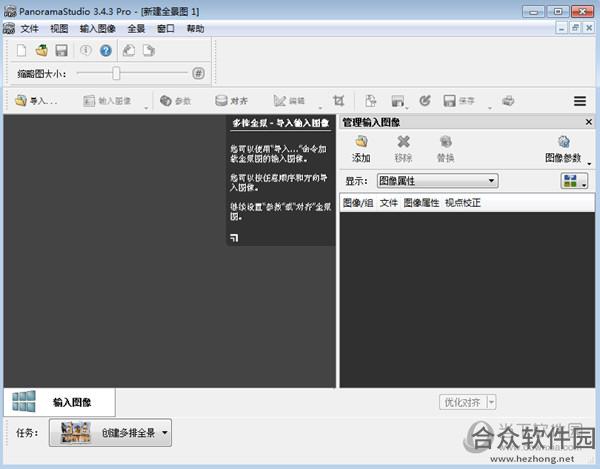Click the 参数 parameters toolbar button

coord(175,101)
